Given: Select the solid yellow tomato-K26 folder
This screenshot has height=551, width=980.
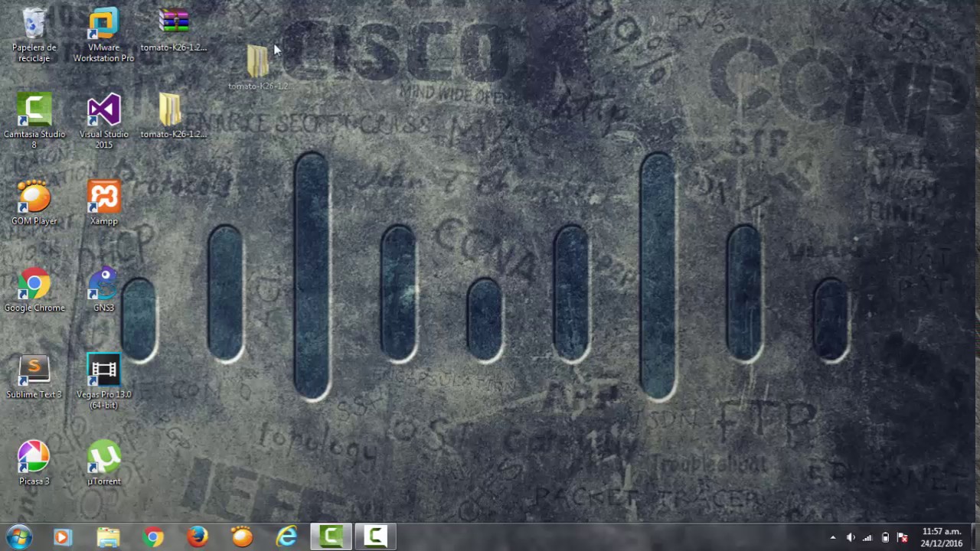Looking at the screenshot, I should pos(173,116).
